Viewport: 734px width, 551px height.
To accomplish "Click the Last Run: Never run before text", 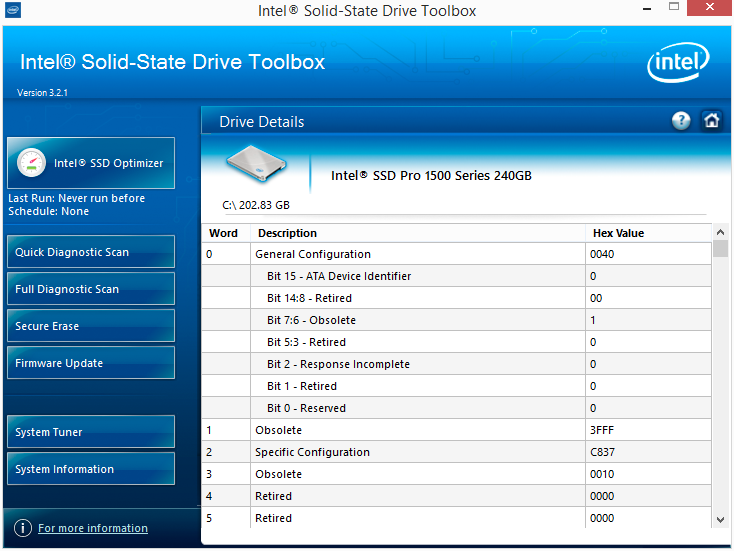I will (x=76, y=198).
